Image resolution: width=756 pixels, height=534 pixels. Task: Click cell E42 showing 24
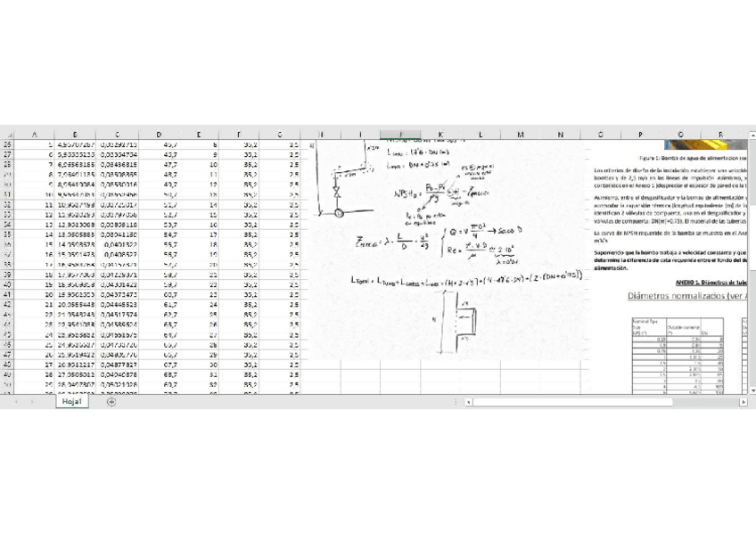199,305
